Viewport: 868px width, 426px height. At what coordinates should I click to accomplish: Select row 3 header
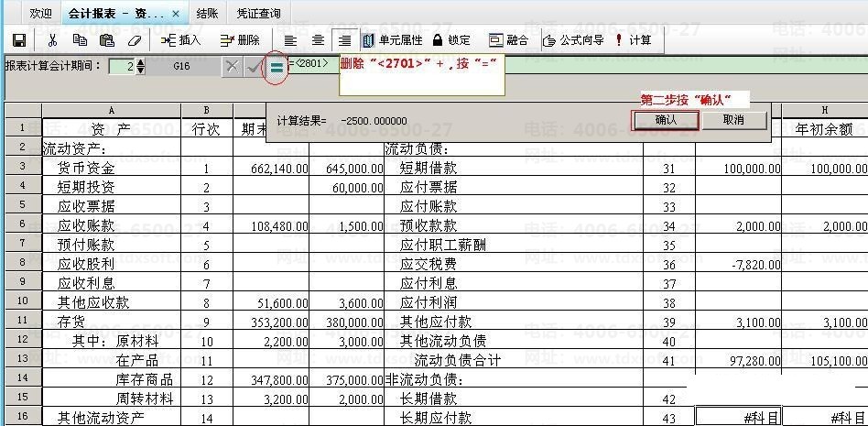[23, 166]
